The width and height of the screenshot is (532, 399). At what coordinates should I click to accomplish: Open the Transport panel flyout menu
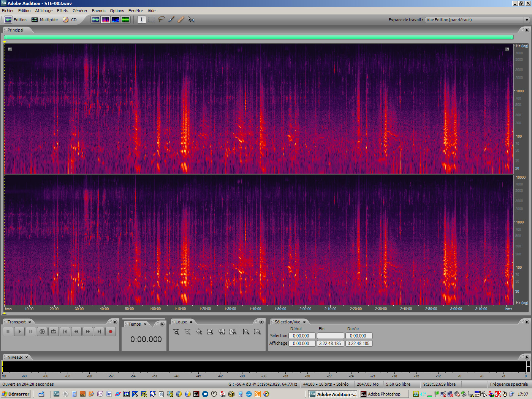tap(115, 321)
